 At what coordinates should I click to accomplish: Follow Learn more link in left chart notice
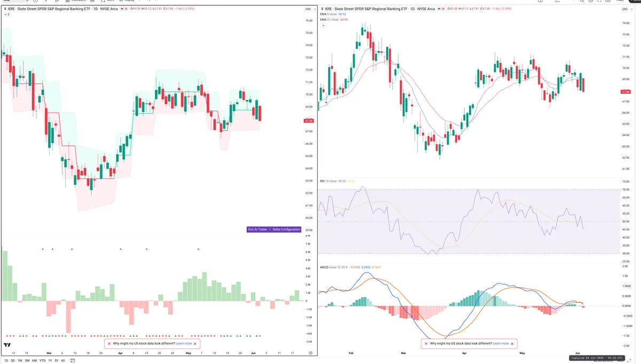pos(183,344)
